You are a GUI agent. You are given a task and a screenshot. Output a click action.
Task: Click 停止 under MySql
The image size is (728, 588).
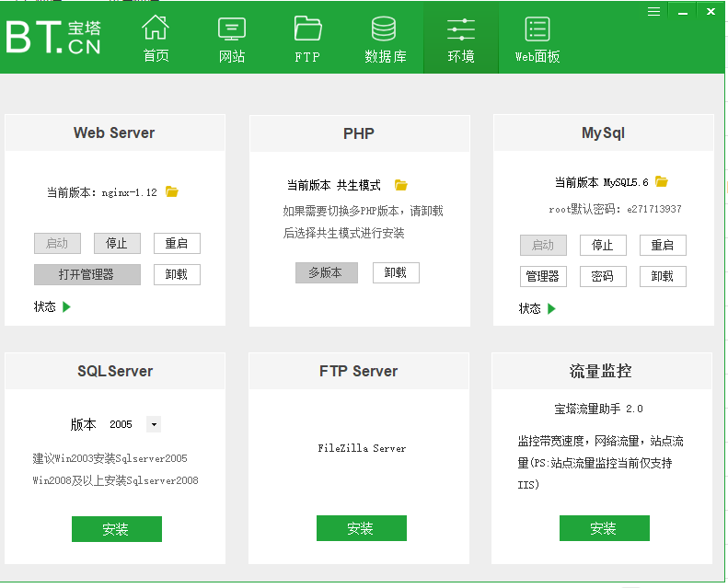pyautogui.click(x=603, y=245)
